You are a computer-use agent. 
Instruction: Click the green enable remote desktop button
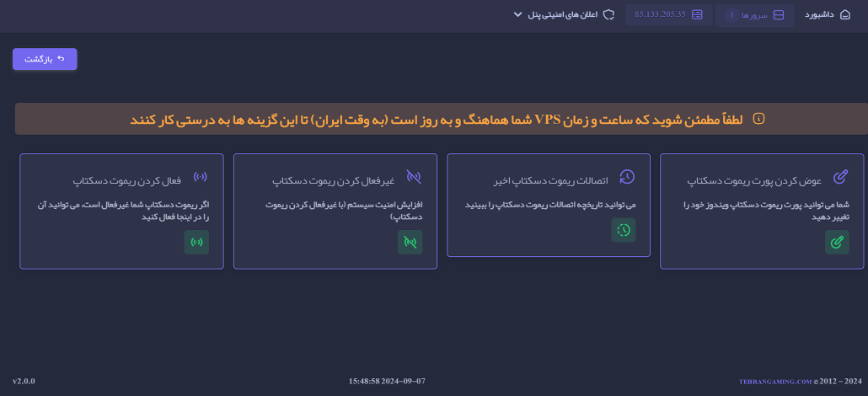(x=196, y=243)
